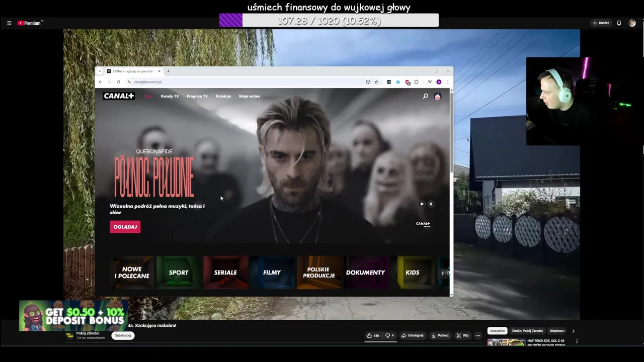Play the hero trailer with play icon
The height and width of the screenshot is (362, 644).
point(422,204)
